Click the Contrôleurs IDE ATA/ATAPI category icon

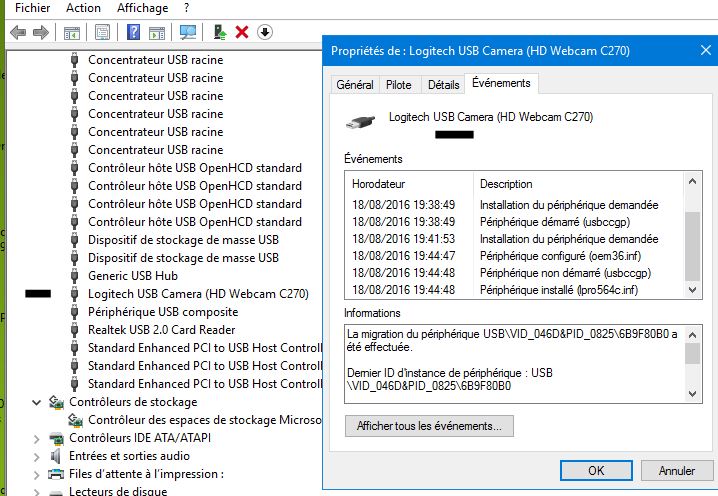click(x=56, y=438)
